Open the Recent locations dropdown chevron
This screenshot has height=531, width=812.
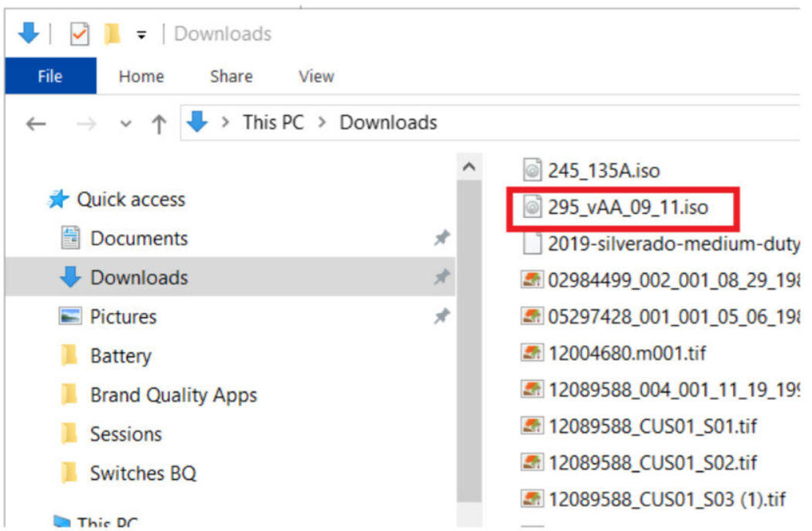point(125,124)
